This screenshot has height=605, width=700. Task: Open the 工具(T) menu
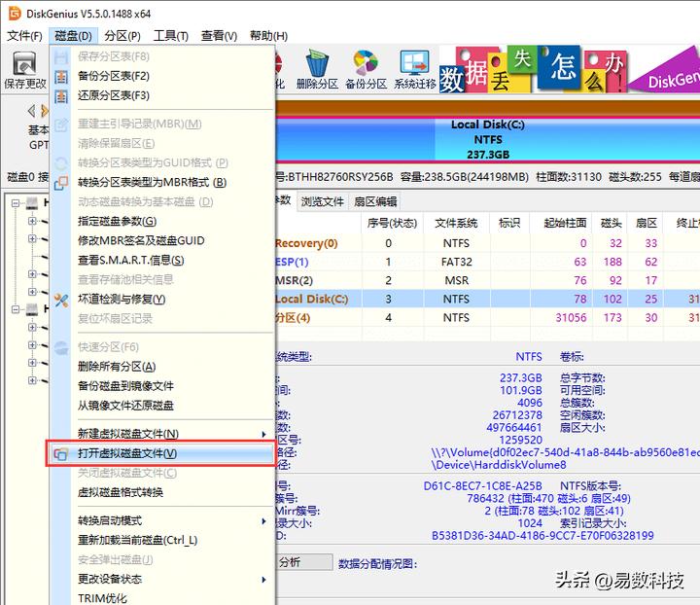point(170,36)
